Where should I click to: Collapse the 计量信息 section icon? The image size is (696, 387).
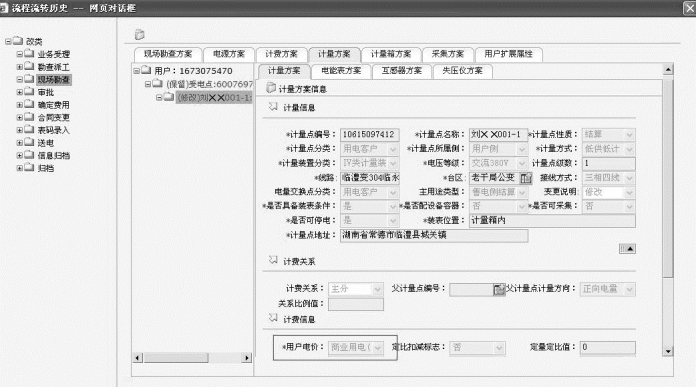pos(273,107)
